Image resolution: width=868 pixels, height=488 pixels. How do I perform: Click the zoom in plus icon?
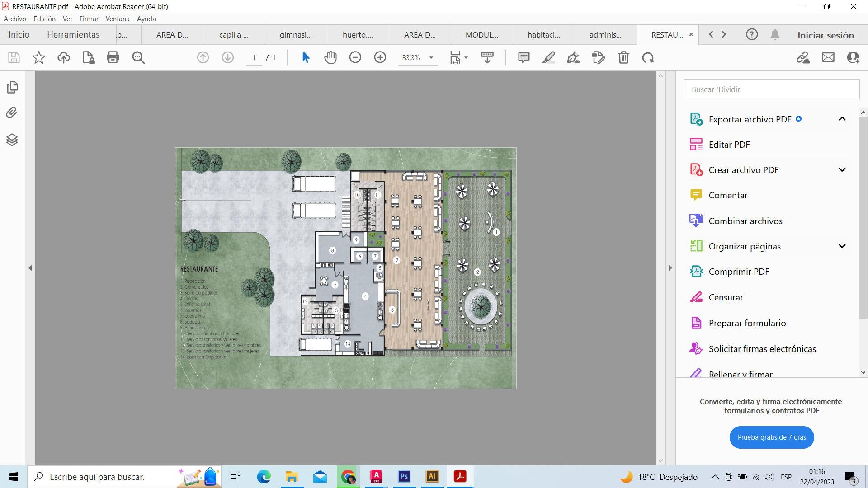tap(380, 57)
